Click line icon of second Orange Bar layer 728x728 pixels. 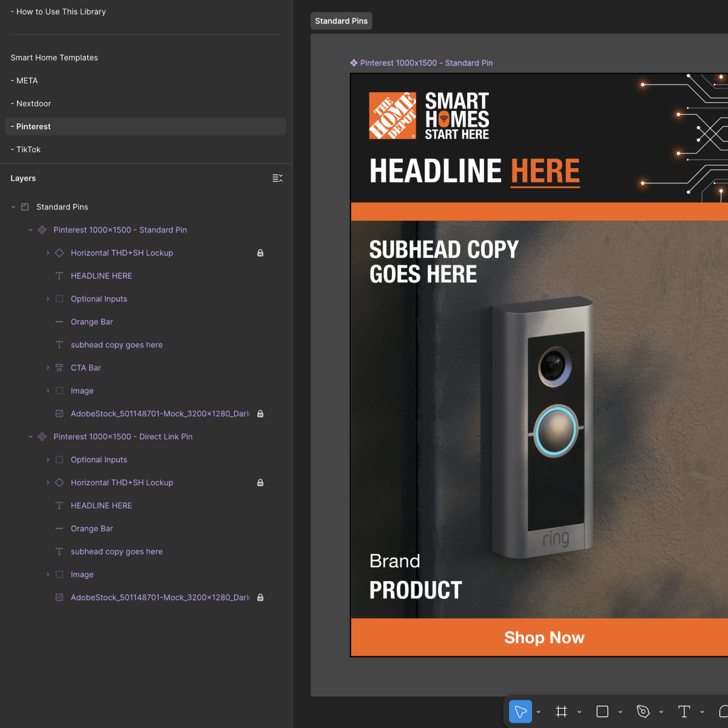59,528
